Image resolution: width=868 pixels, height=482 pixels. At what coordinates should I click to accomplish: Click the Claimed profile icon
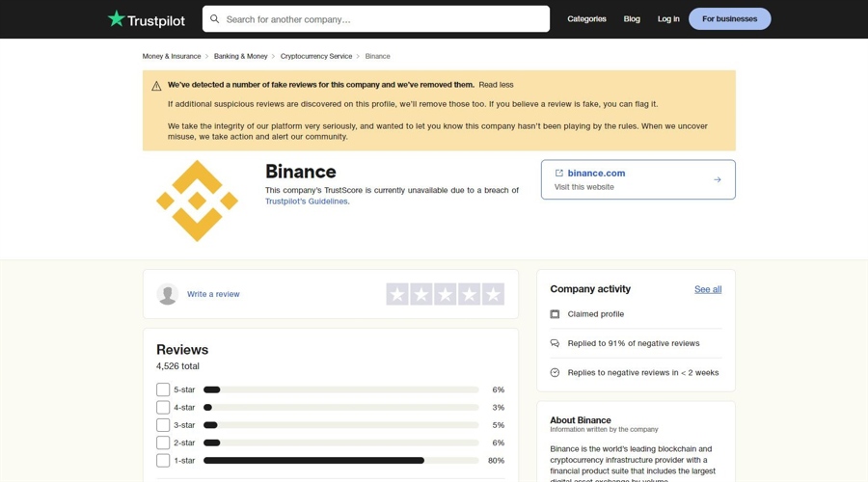(x=555, y=313)
